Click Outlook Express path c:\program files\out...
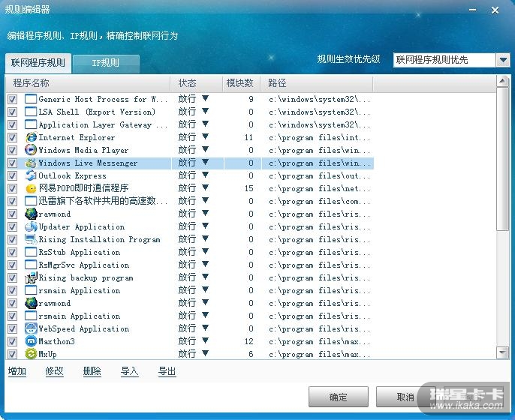Viewport: 515px width, 420px height. click(319, 175)
